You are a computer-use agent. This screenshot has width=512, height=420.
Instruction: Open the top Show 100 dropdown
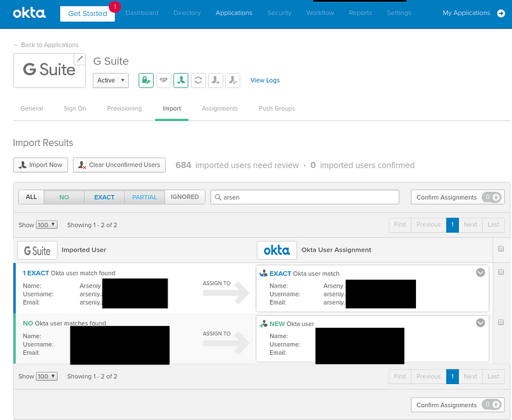tap(47, 225)
